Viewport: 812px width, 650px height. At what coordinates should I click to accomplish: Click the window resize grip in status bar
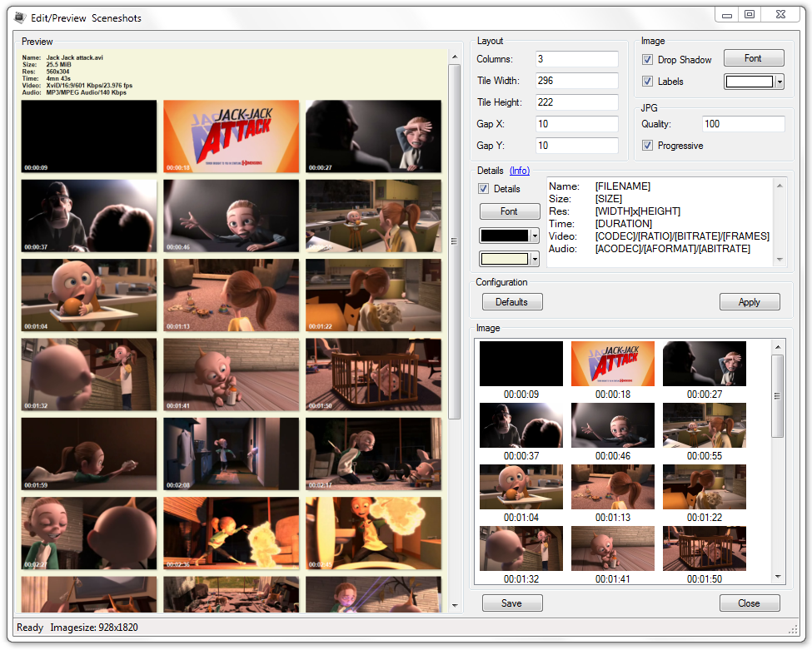pos(793,629)
